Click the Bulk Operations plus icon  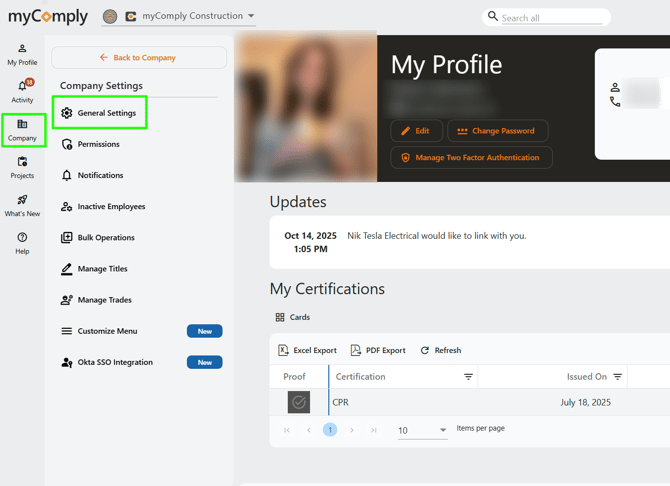[x=67, y=238]
